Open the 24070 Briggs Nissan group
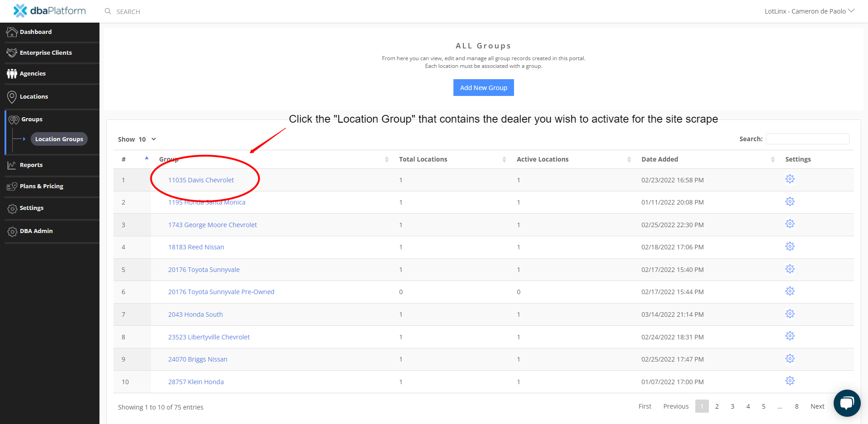 tap(198, 359)
